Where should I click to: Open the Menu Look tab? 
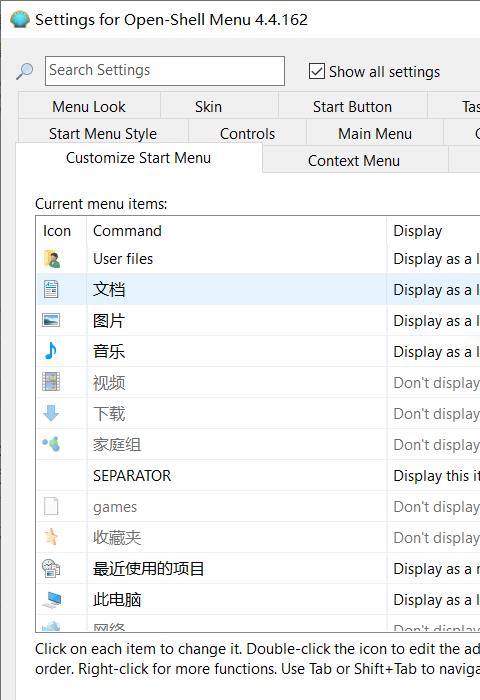click(89, 107)
